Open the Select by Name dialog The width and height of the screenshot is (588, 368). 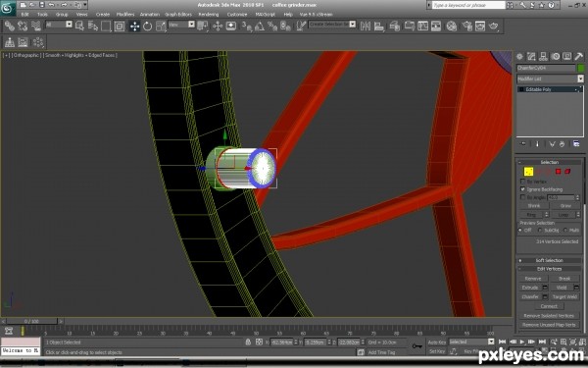(x=93, y=26)
